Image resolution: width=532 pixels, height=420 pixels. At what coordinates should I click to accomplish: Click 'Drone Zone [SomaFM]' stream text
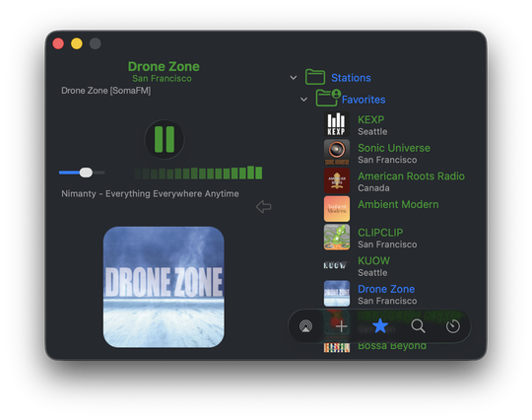[105, 91]
